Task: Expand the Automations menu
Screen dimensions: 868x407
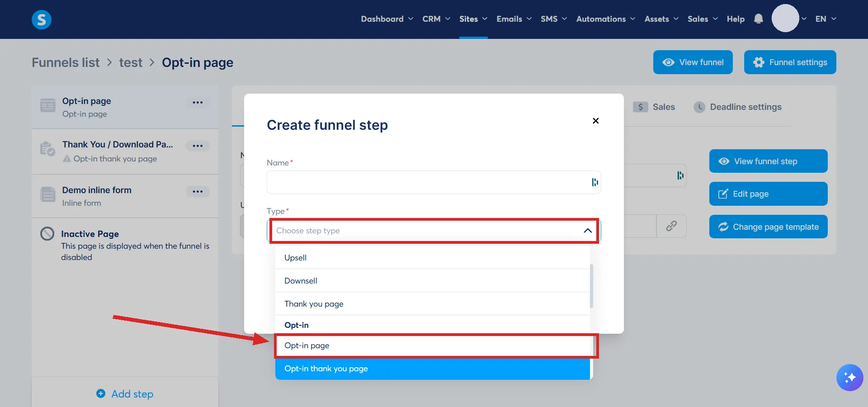Action: (606, 19)
